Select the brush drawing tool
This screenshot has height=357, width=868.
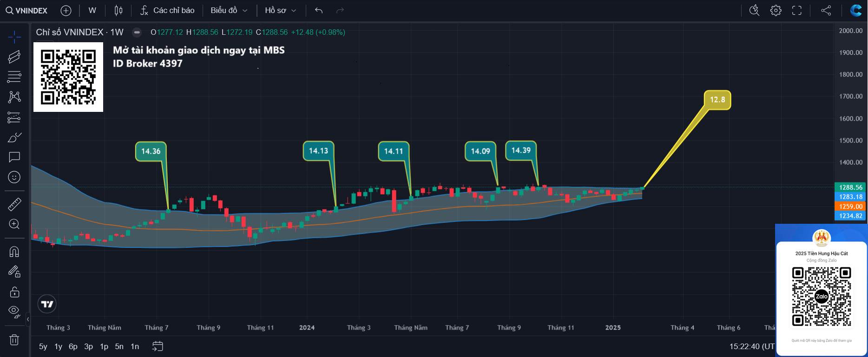pyautogui.click(x=14, y=137)
